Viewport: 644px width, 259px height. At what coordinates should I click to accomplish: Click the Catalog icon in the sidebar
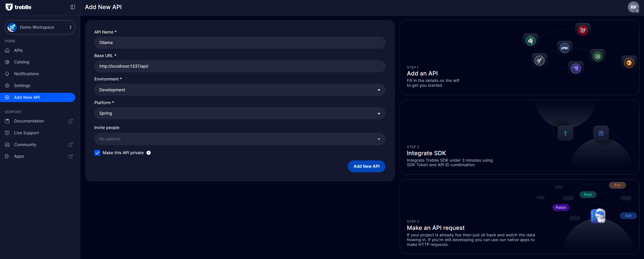[x=7, y=62]
